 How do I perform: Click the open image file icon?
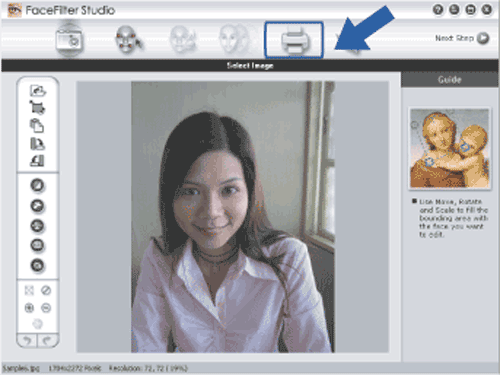click(x=38, y=90)
